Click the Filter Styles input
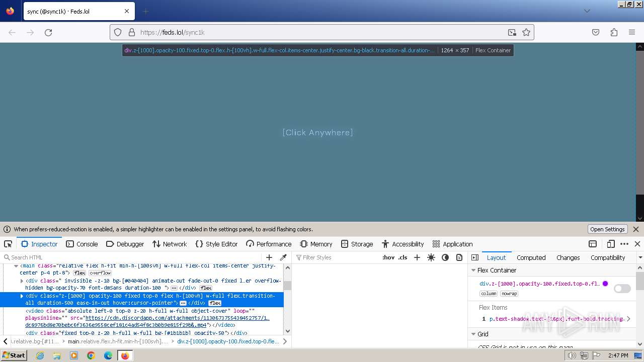The width and height of the screenshot is (644, 362). 336,257
